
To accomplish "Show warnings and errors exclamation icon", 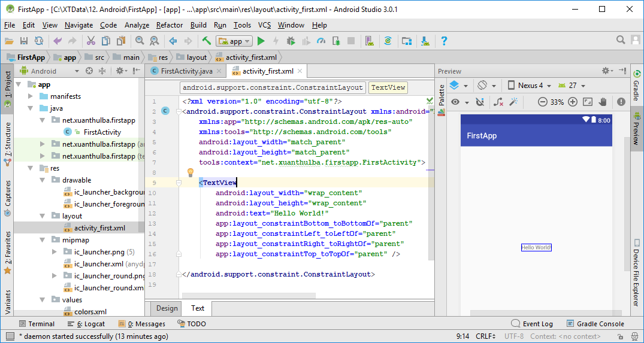I will coord(621,102).
